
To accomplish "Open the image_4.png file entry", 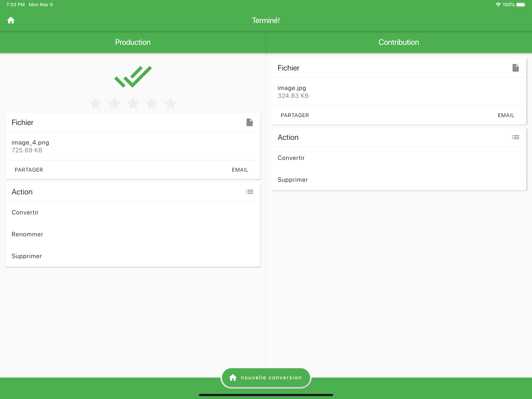I will (x=30, y=146).
